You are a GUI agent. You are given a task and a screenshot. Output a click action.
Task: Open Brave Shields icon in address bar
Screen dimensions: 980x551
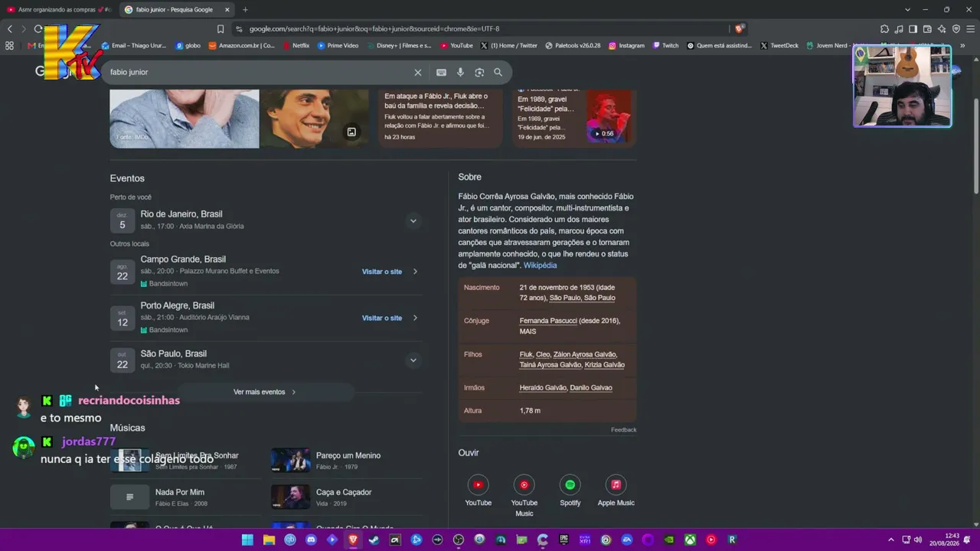pyautogui.click(x=739, y=29)
